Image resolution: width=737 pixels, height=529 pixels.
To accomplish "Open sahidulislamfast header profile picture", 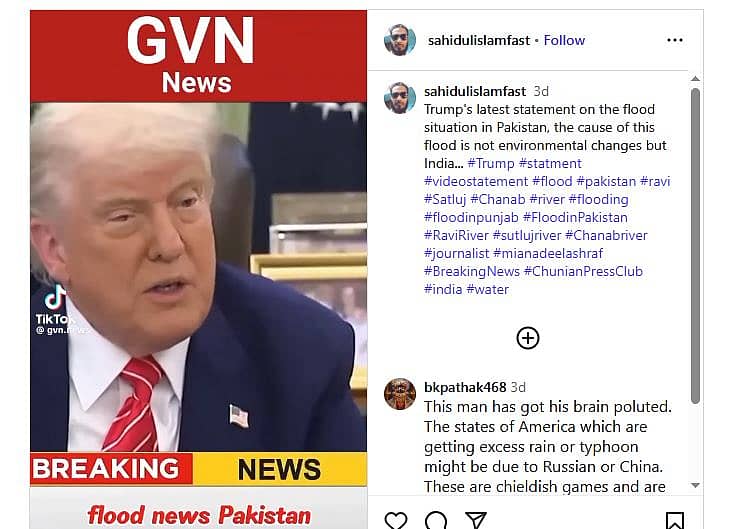I will point(400,40).
